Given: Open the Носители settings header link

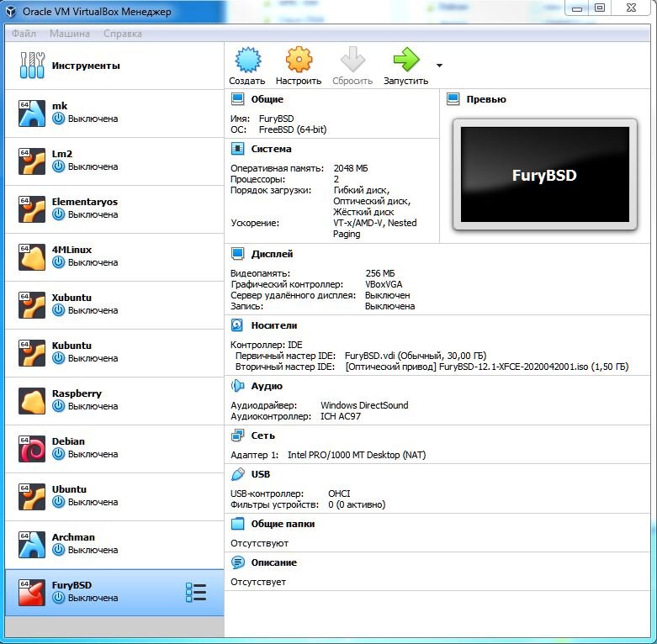Looking at the screenshot, I should 274,325.
